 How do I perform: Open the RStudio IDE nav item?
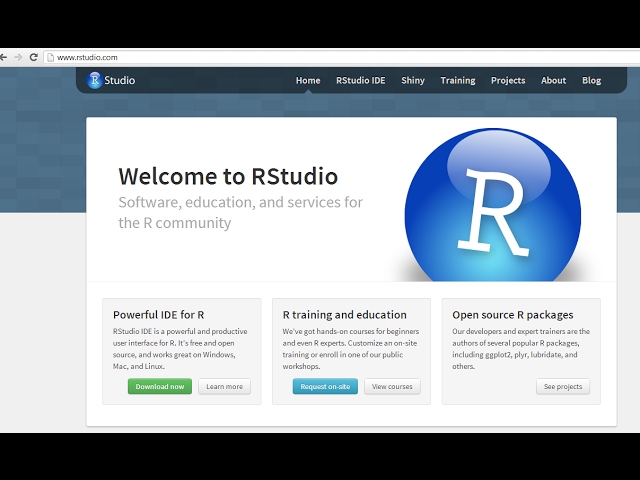pyautogui.click(x=360, y=80)
